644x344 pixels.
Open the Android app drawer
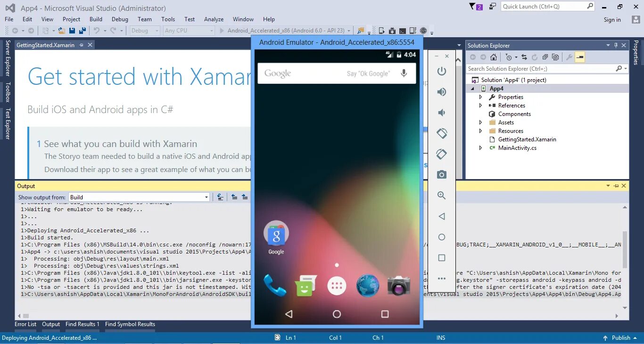(x=337, y=286)
